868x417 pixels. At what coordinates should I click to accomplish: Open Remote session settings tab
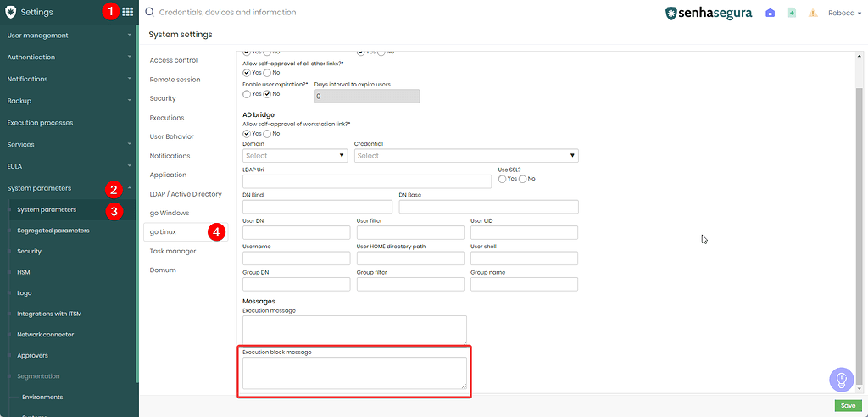[x=175, y=80]
